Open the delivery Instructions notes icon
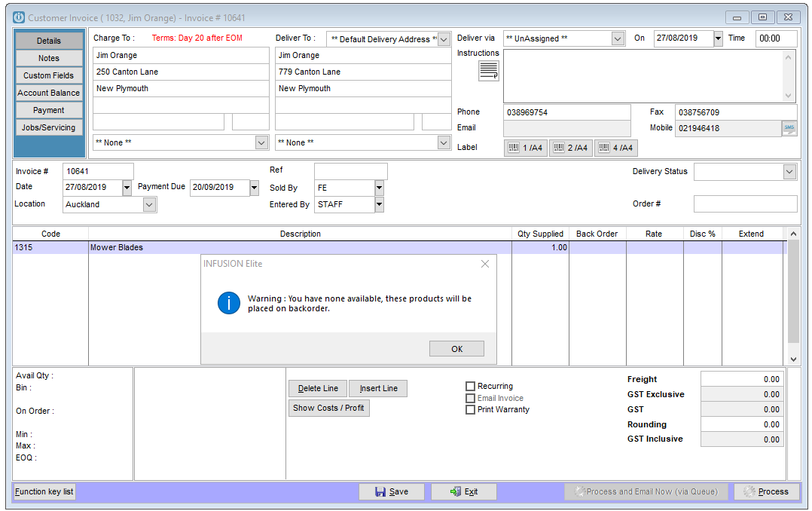The width and height of the screenshot is (812, 511). click(488, 69)
